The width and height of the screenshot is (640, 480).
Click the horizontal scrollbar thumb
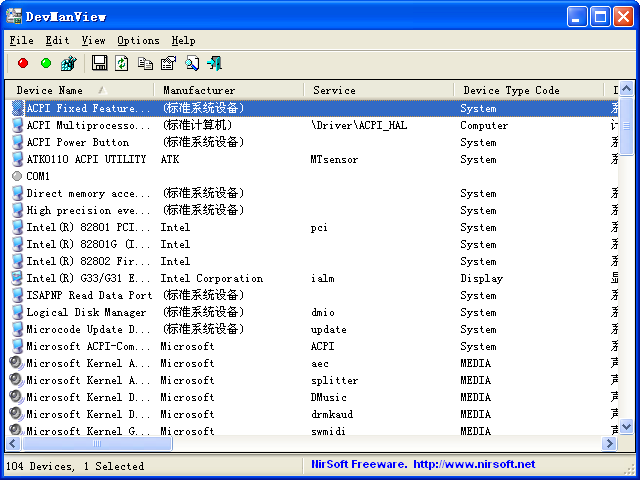coord(97,443)
